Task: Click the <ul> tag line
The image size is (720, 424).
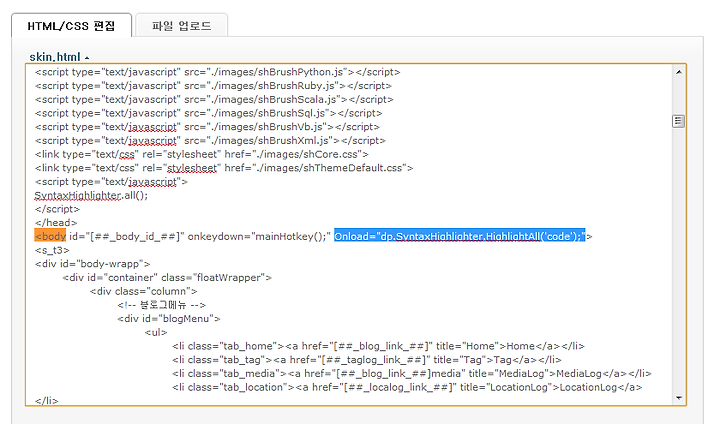Action: pyautogui.click(x=156, y=333)
